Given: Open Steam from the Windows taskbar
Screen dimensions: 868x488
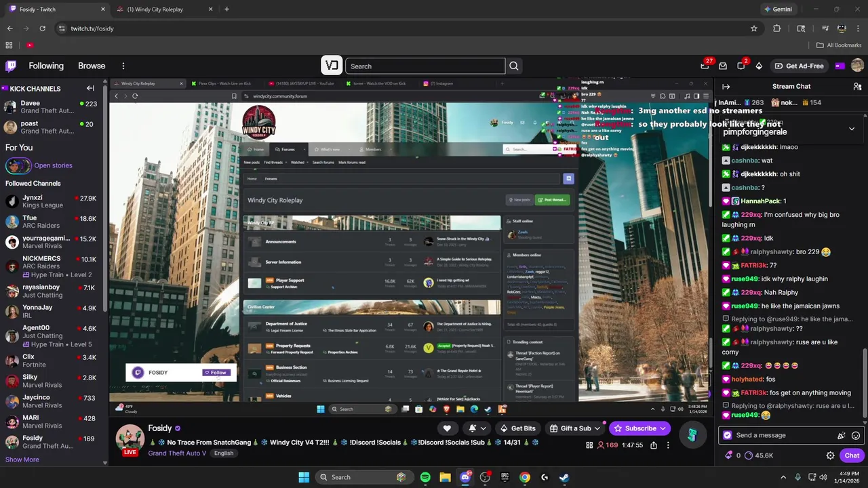Looking at the screenshot, I should 564,477.
